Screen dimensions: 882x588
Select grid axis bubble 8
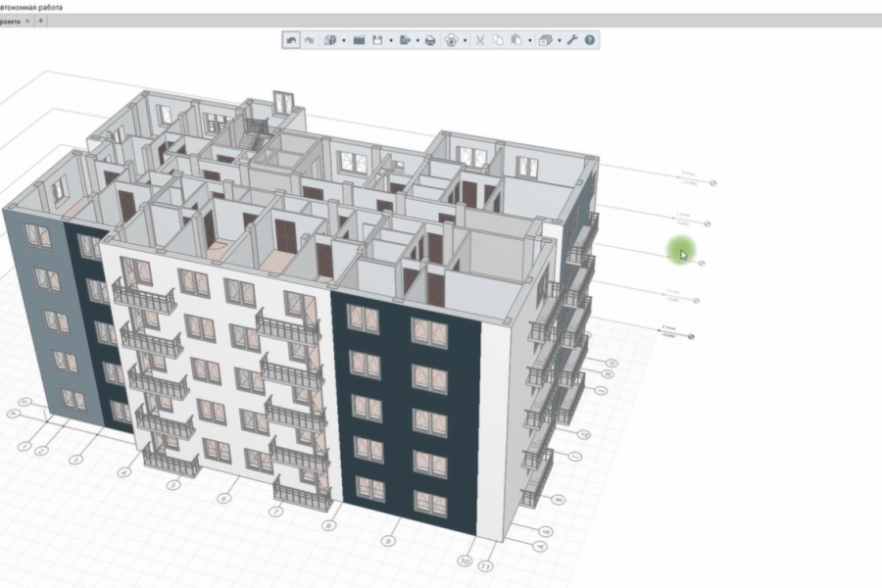329,525
